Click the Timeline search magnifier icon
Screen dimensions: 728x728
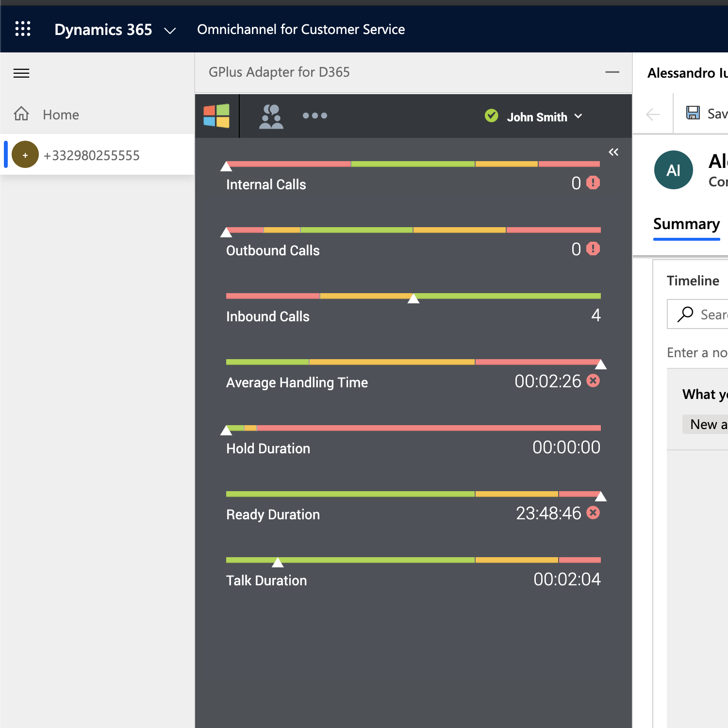pos(685,314)
